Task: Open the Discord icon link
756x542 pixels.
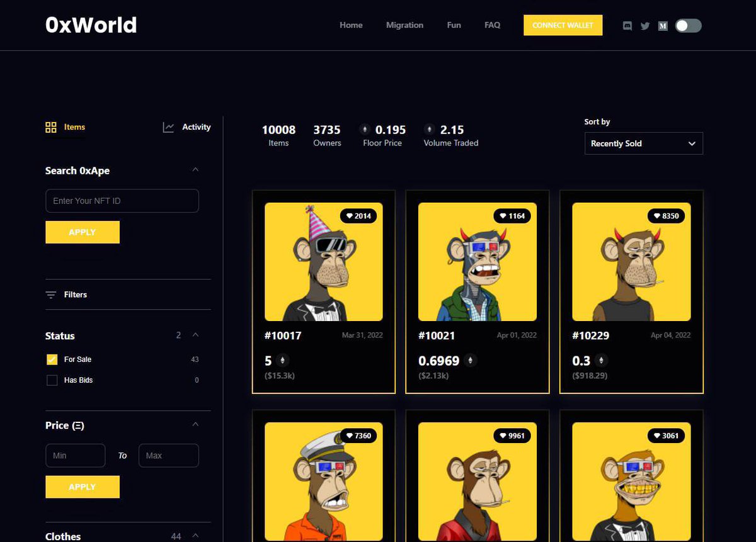Action: (627, 26)
